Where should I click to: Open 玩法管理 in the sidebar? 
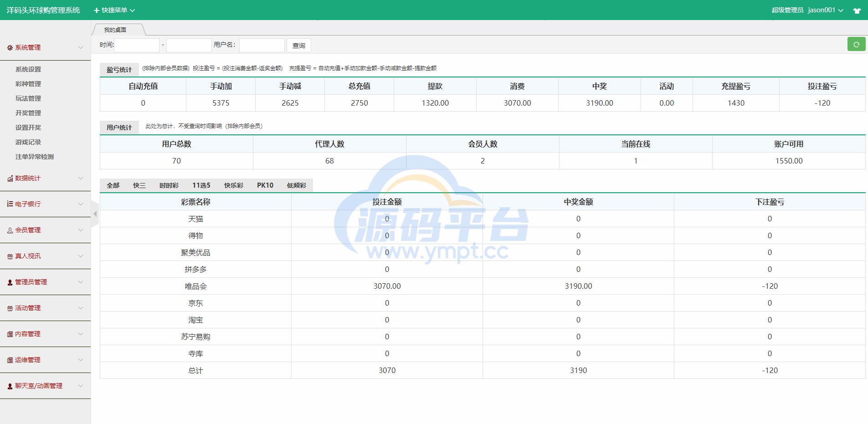coord(28,98)
